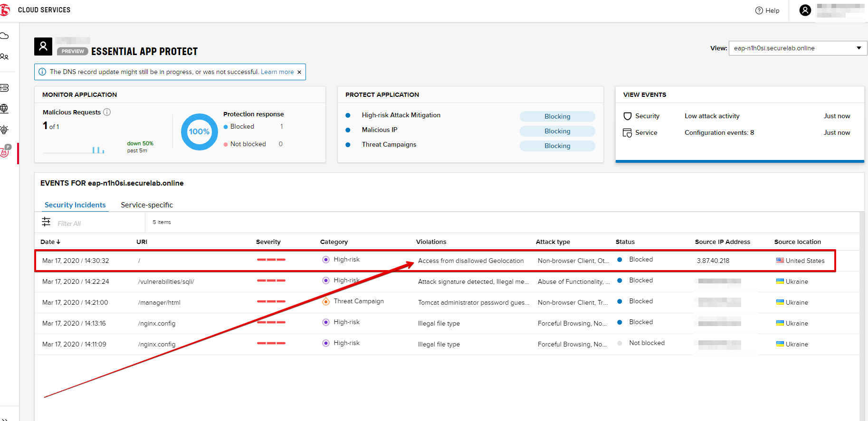Click the Attack type column header
Viewport: 868px width, 421px height.
coord(553,242)
